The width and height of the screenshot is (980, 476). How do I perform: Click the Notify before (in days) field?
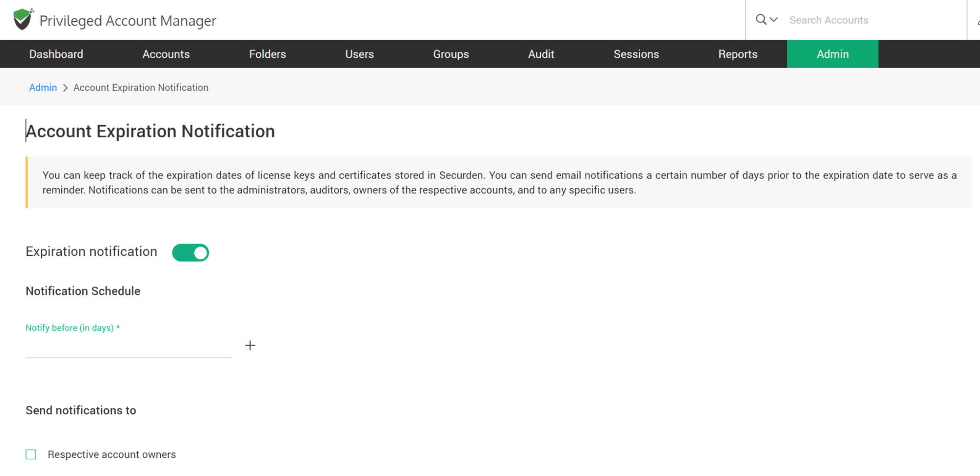(x=128, y=347)
